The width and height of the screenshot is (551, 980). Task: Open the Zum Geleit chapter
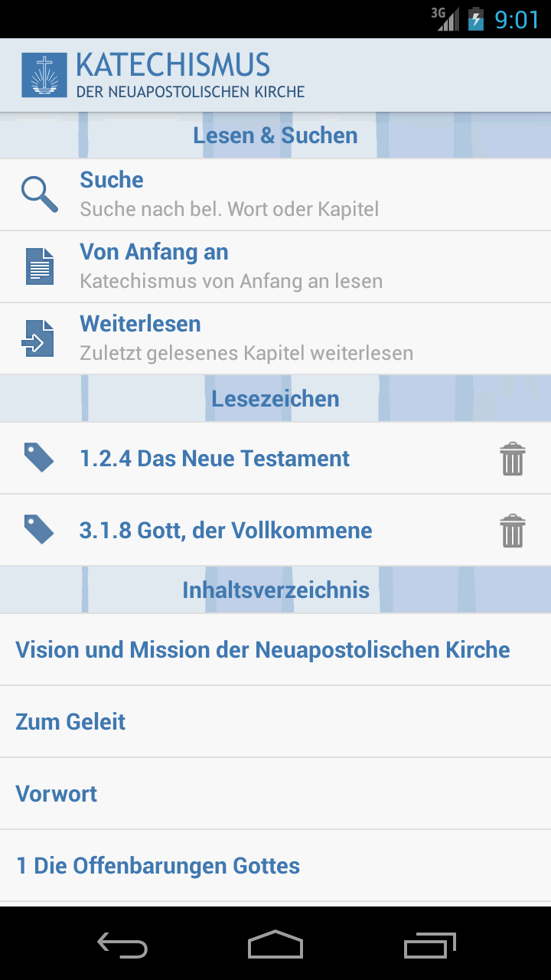pyautogui.click(x=70, y=722)
